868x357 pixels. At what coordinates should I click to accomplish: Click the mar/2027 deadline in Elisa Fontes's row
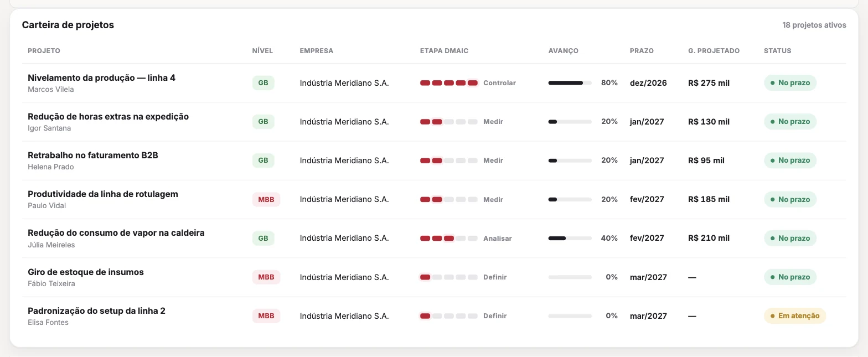(648, 316)
